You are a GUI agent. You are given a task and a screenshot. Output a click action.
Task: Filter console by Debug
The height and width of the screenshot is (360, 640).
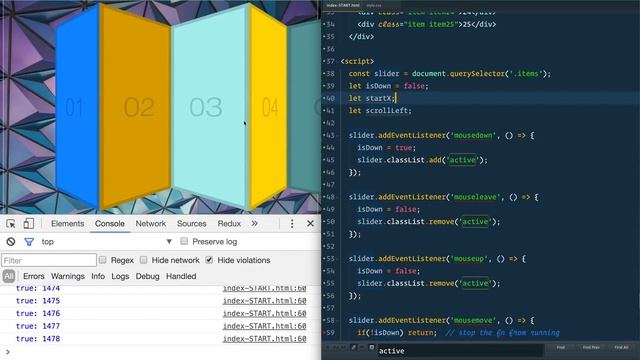click(x=147, y=276)
